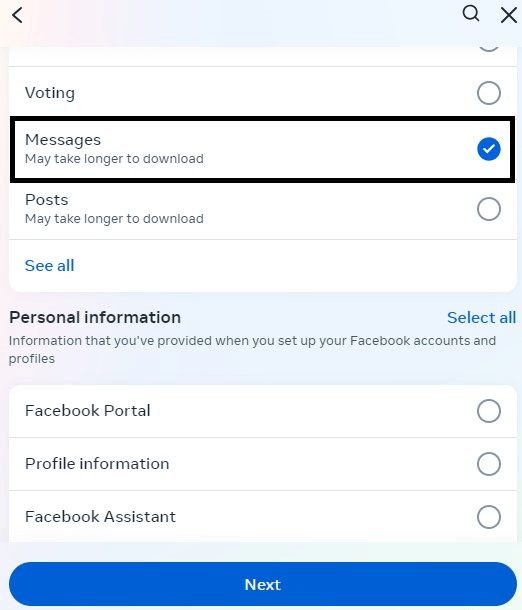
Task: Click the Profile information label
Action: pyautogui.click(x=97, y=464)
